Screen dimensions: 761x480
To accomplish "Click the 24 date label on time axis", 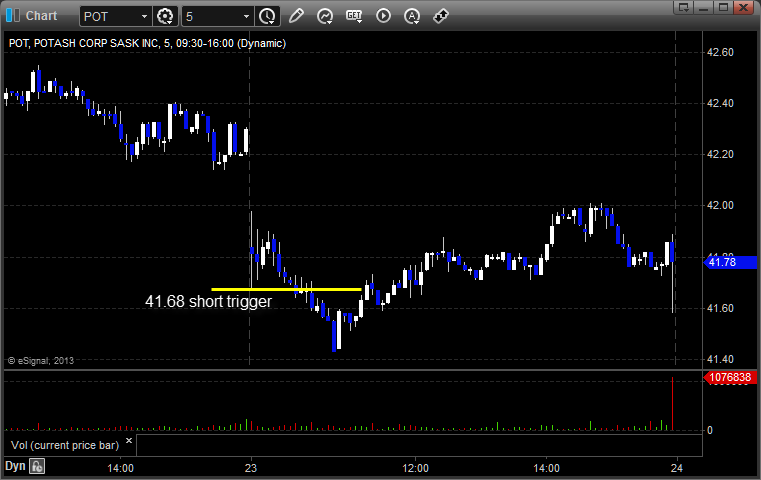I will pos(677,468).
